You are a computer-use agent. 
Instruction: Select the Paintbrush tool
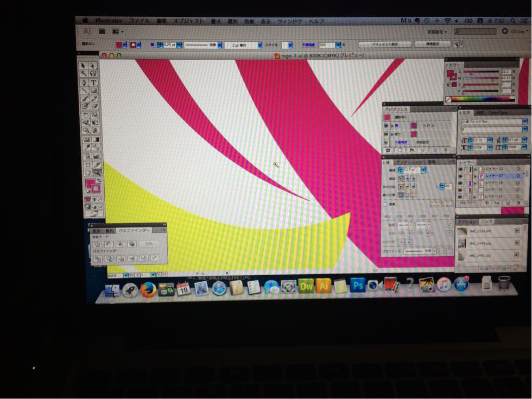[x=85, y=98]
